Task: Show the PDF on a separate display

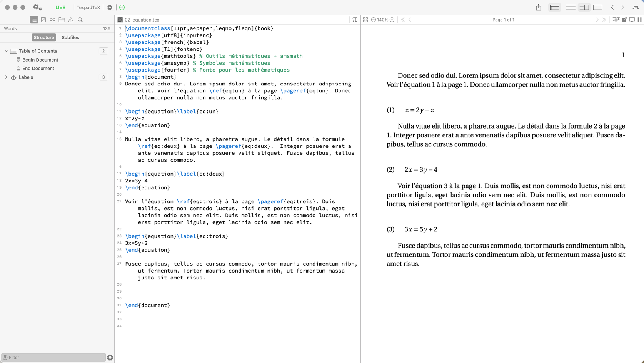Action: (x=632, y=20)
